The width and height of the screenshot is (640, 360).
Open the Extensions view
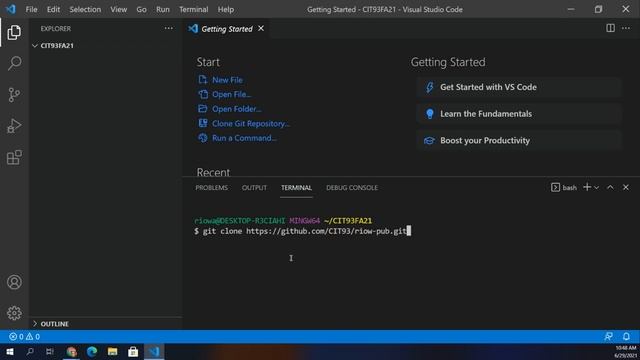click(x=14, y=157)
